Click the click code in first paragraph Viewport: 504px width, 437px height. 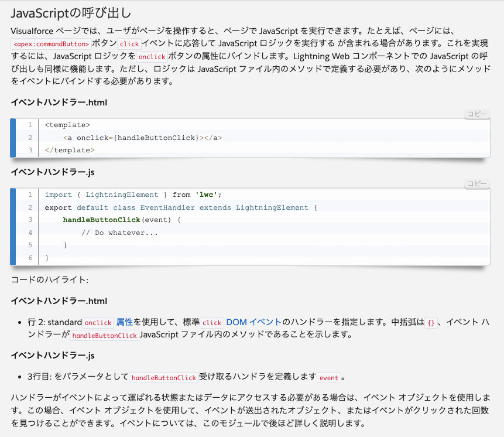[129, 44]
